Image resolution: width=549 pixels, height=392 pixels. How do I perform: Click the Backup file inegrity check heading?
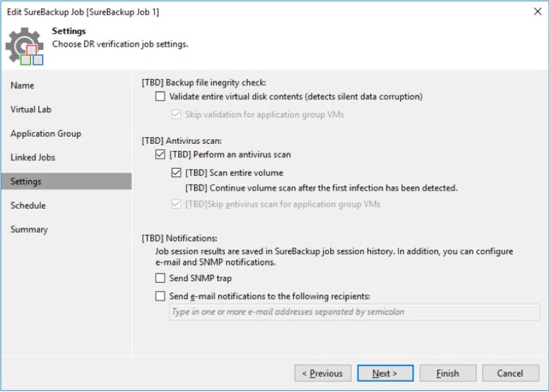click(x=204, y=83)
